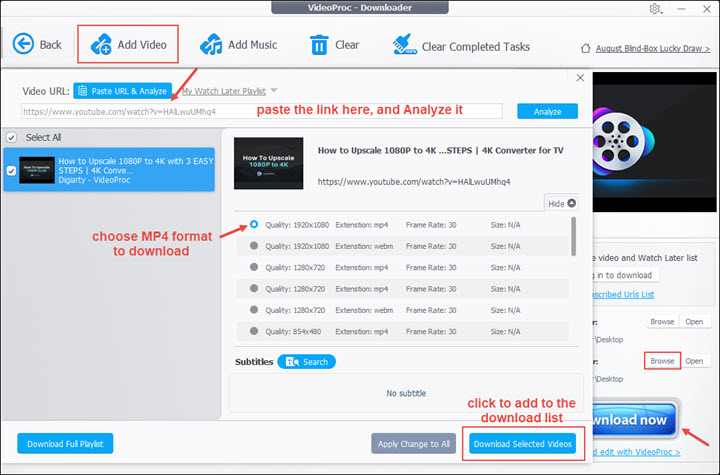Select the 1920x1080 mp4 radio option
The height and width of the screenshot is (475, 720).
[254, 224]
